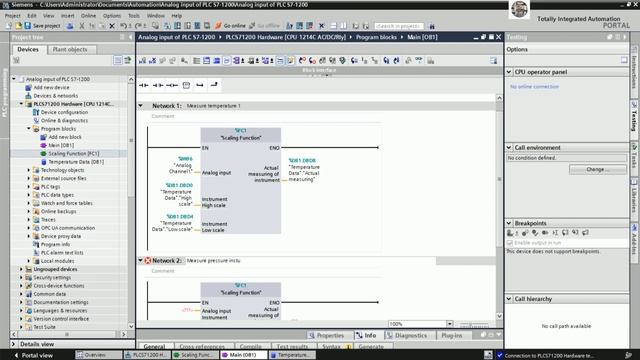Insert an empty box instruction

click(186, 85)
